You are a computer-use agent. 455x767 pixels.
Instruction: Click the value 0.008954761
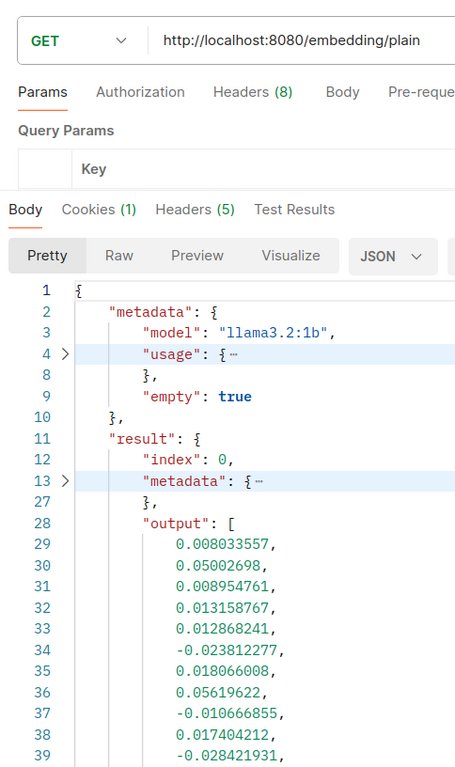(223, 586)
